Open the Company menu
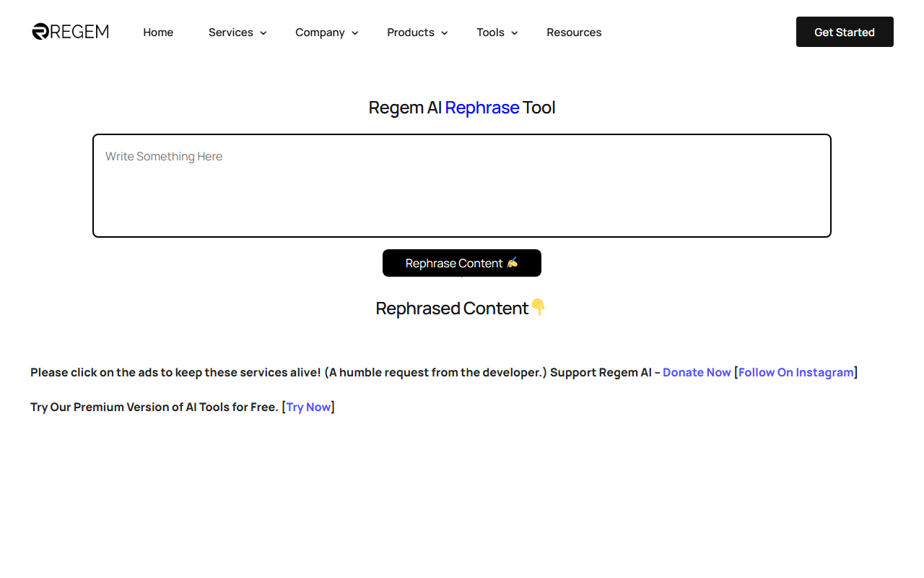The width and height of the screenshot is (924, 578). click(x=320, y=33)
